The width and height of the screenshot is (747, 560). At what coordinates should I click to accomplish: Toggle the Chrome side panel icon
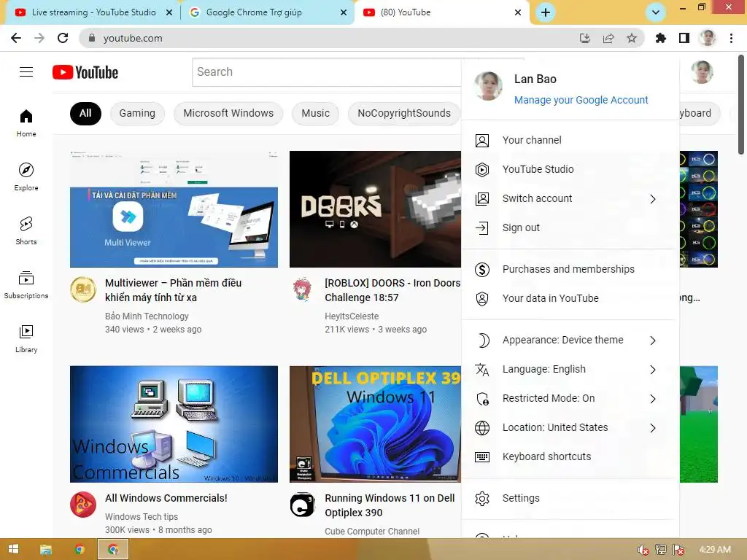click(684, 38)
